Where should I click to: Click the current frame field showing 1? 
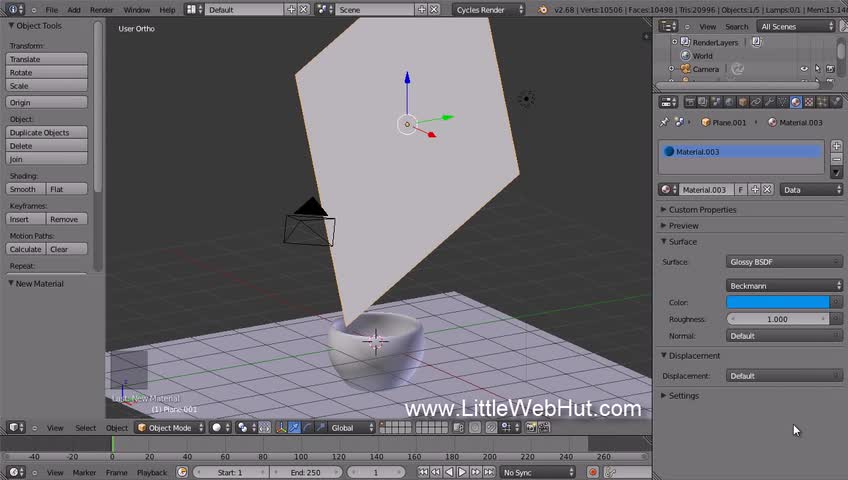pos(375,472)
